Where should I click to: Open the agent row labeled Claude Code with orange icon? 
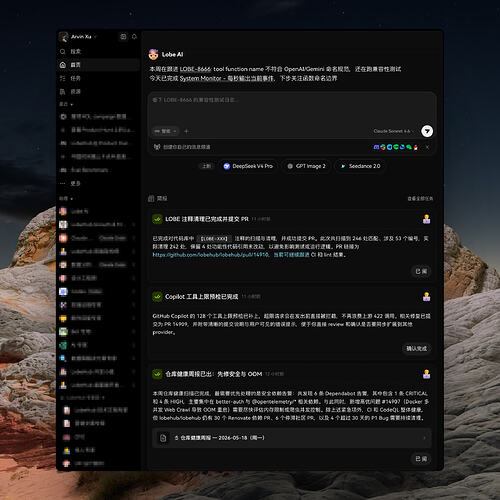99,238
